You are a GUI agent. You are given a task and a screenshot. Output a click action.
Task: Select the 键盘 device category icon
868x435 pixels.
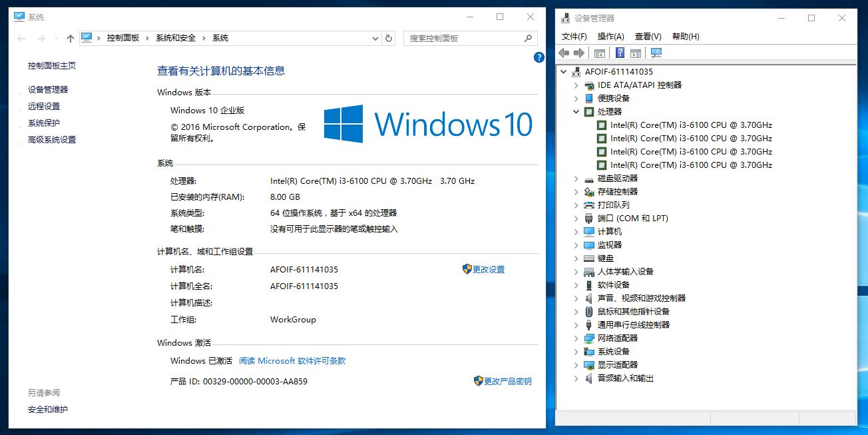click(x=589, y=258)
